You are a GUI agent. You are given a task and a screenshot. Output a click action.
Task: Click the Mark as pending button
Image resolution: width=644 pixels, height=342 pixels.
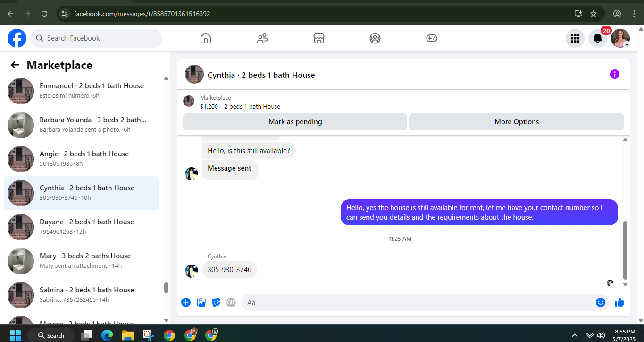click(x=295, y=122)
